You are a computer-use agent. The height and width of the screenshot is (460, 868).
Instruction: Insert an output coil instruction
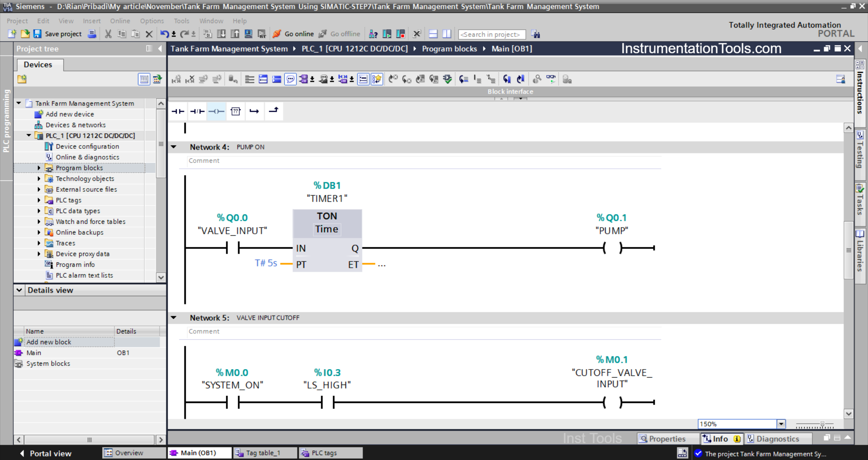pos(216,111)
